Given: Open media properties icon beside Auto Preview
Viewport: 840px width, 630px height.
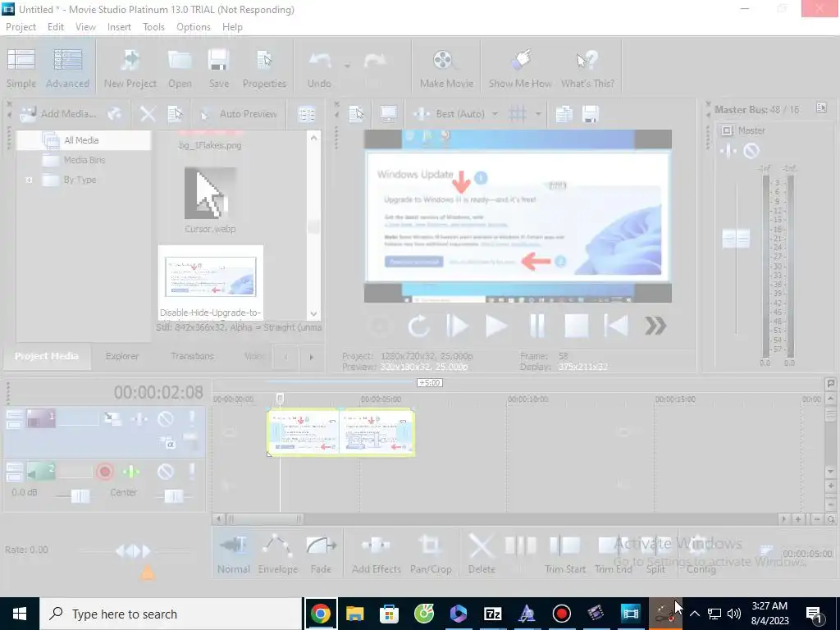Looking at the screenshot, I should [176, 113].
